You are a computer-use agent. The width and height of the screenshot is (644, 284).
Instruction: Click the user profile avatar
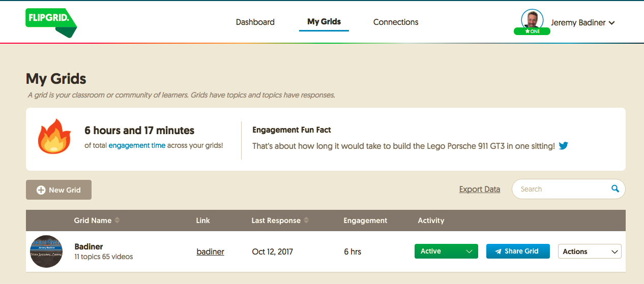(532, 20)
